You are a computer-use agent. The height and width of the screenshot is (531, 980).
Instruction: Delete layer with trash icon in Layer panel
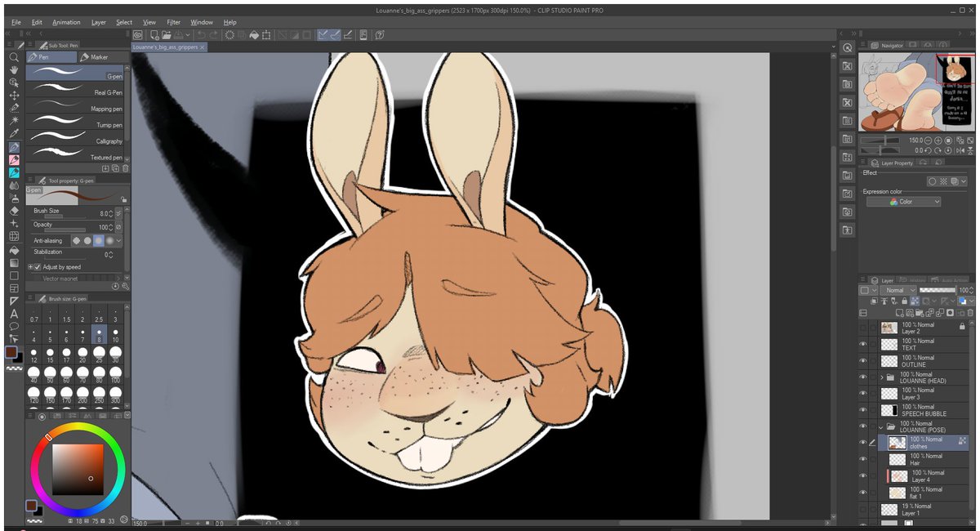click(x=970, y=312)
